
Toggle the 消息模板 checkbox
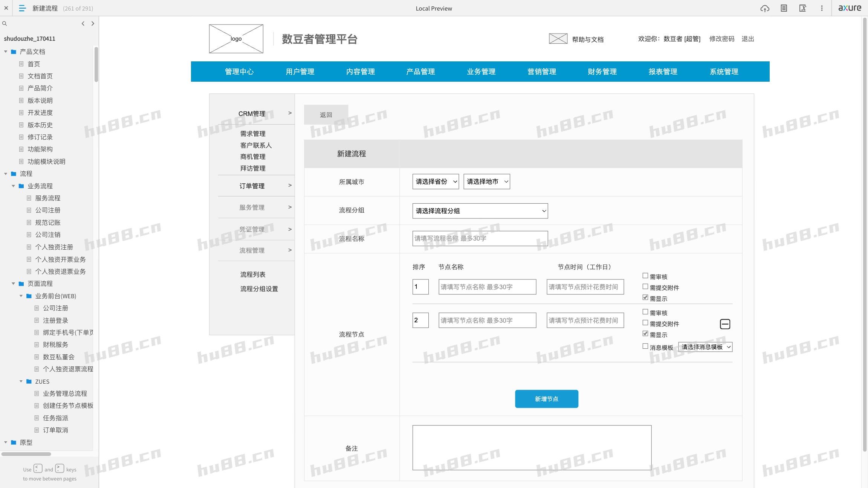pyautogui.click(x=645, y=346)
